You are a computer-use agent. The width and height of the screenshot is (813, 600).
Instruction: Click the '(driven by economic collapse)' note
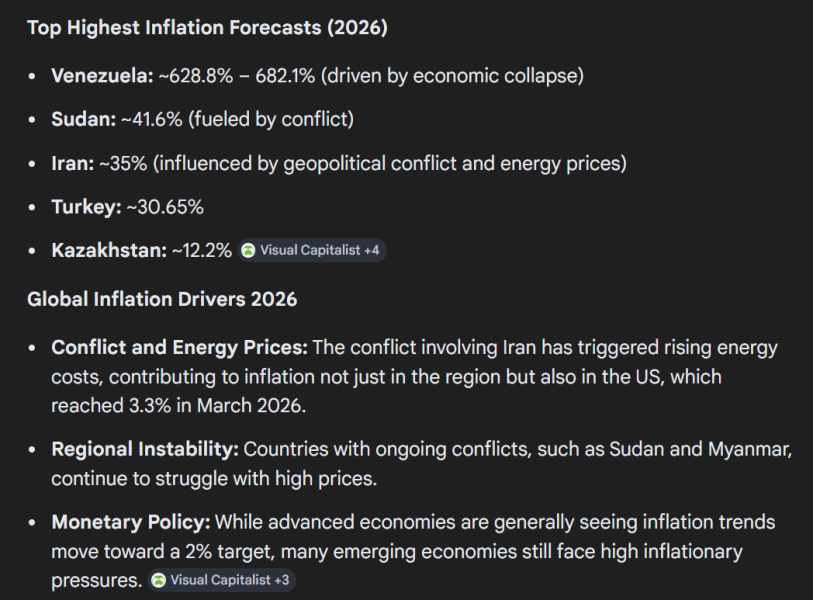pos(452,76)
